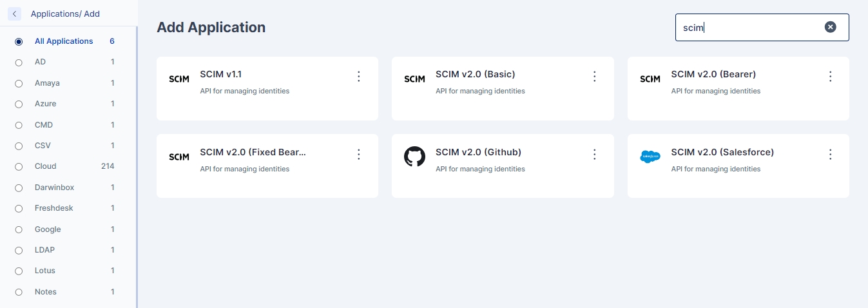
Task: Select the Cloud category radio button
Action: click(x=19, y=166)
